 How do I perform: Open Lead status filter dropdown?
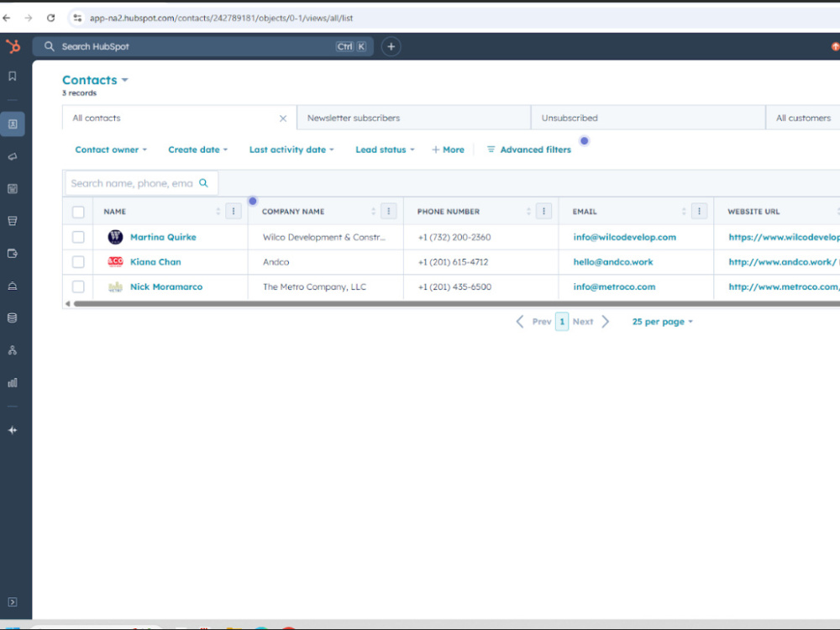pyautogui.click(x=386, y=150)
